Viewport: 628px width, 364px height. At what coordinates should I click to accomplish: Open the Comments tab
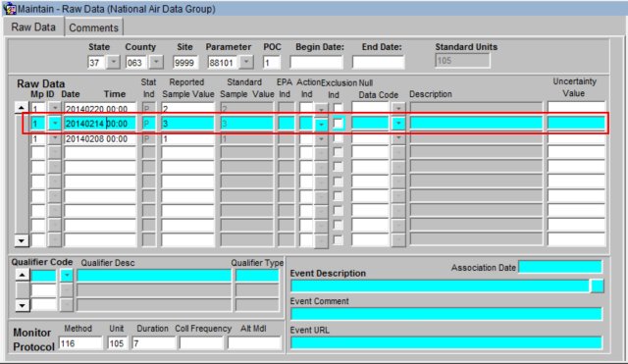coord(94,27)
